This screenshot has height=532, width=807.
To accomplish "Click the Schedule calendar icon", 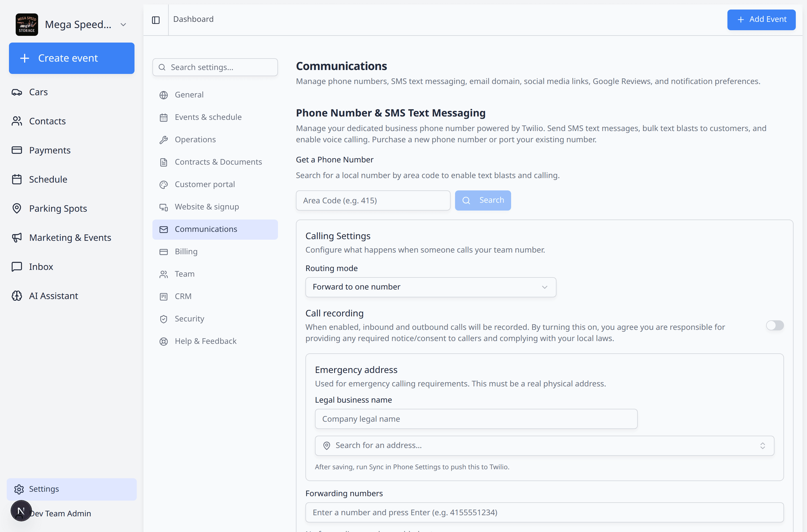I will click(x=17, y=179).
